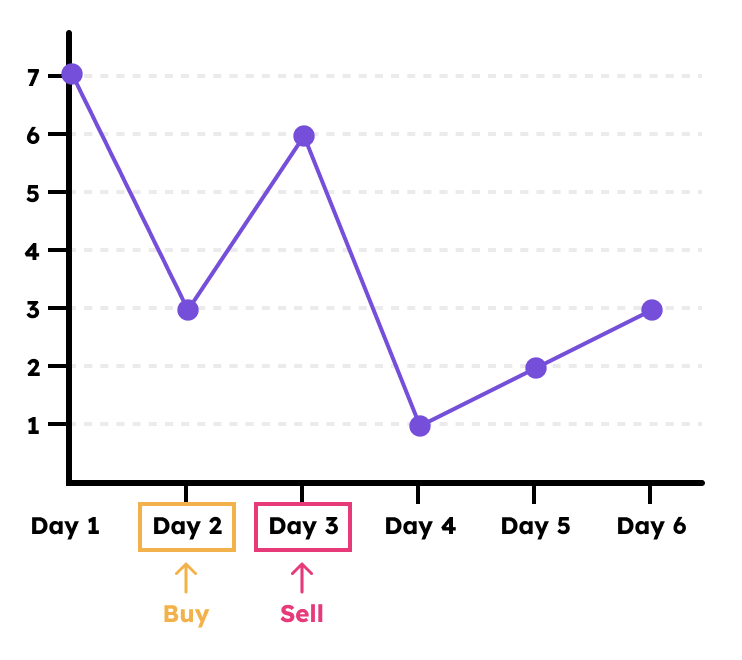Click the orange Buy up-arrow

(186, 579)
